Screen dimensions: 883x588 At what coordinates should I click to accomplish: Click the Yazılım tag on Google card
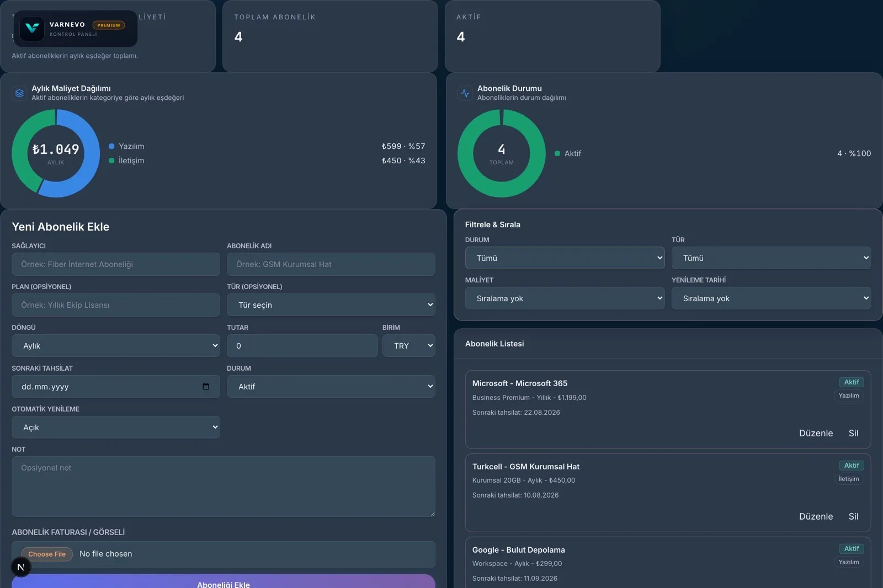pos(849,562)
